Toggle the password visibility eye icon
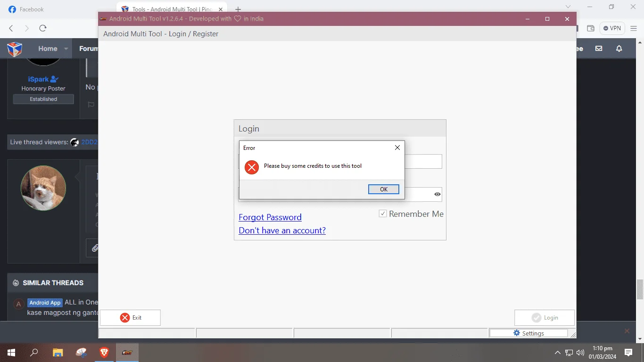Screen dimensions: 644x362 (x=438, y=194)
